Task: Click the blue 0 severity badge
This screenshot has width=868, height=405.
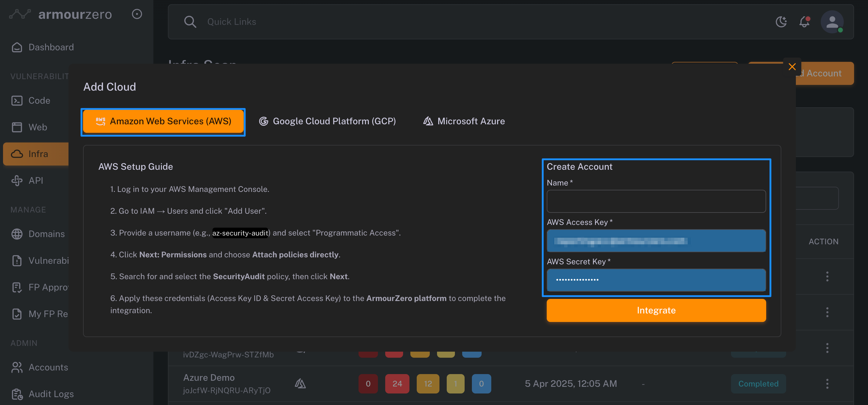Action: pyautogui.click(x=481, y=383)
